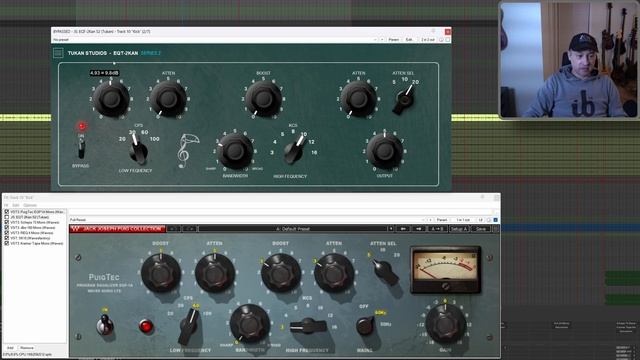Open the 'A: Default Preset' menu in Waves toolbar

[293, 229]
